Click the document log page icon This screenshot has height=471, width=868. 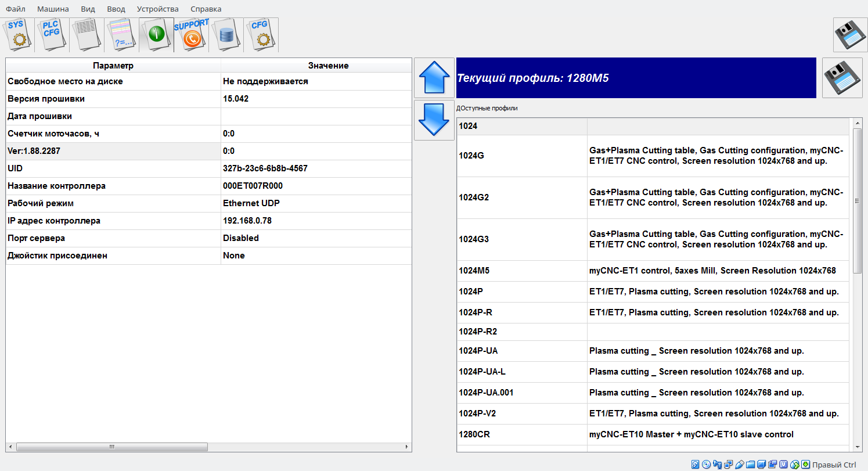(x=87, y=35)
